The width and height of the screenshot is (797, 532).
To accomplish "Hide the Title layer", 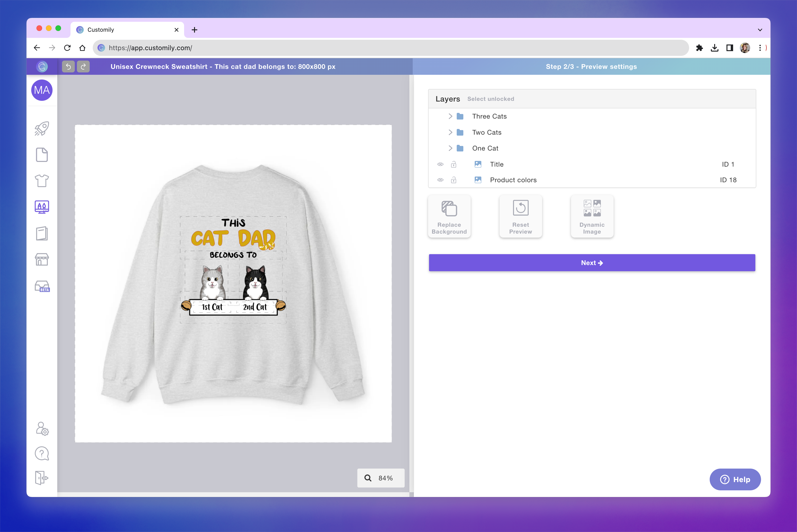I will click(x=440, y=164).
